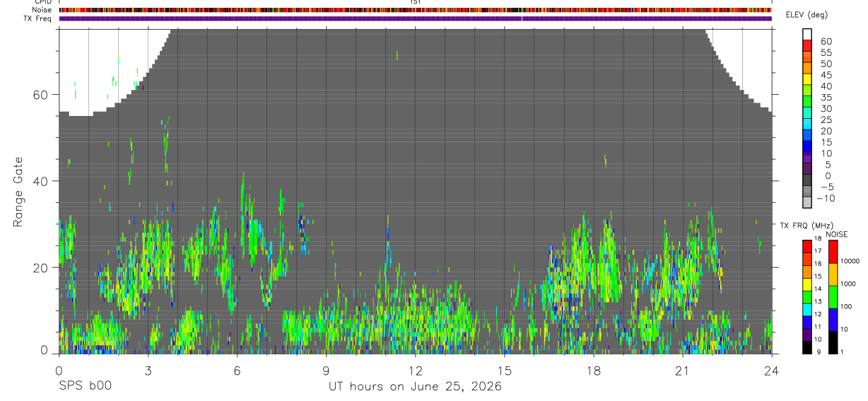Click the '18' label on the TX FRQ scale
The width and height of the screenshot is (868, 401).
click(818, 240)
